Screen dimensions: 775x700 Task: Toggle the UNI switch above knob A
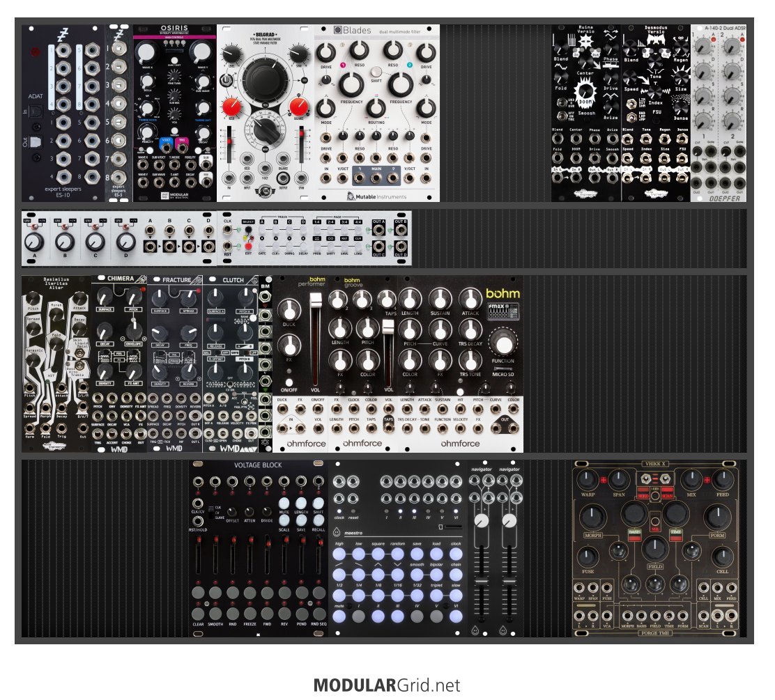[35, 226]
